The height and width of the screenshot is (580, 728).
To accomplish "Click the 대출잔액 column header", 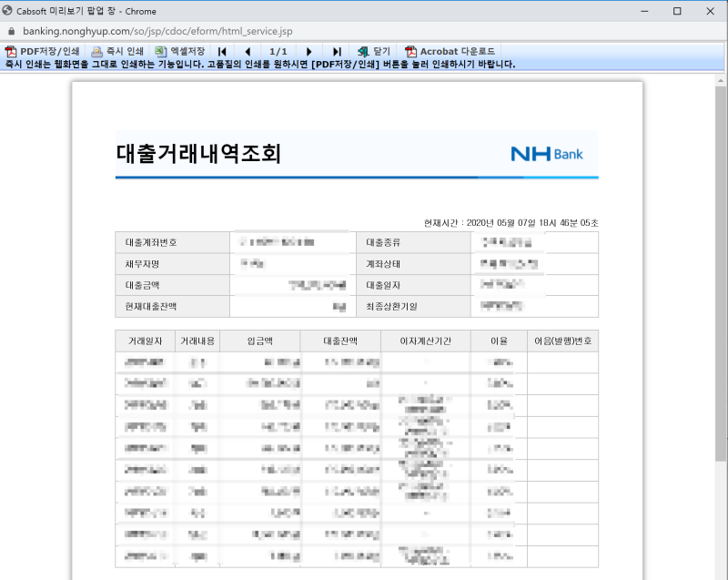I will [x=340, y=341].
